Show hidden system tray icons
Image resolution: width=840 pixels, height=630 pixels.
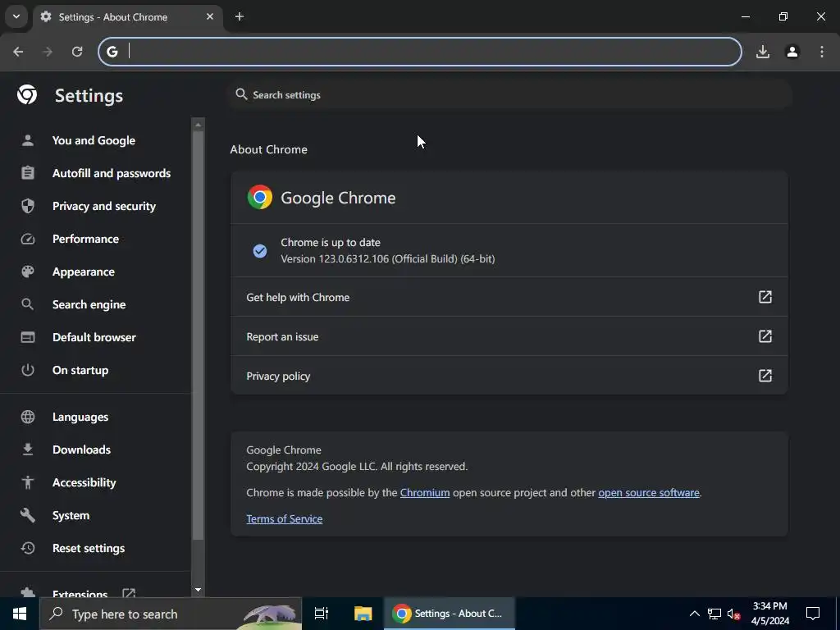(x=694, y=614)
